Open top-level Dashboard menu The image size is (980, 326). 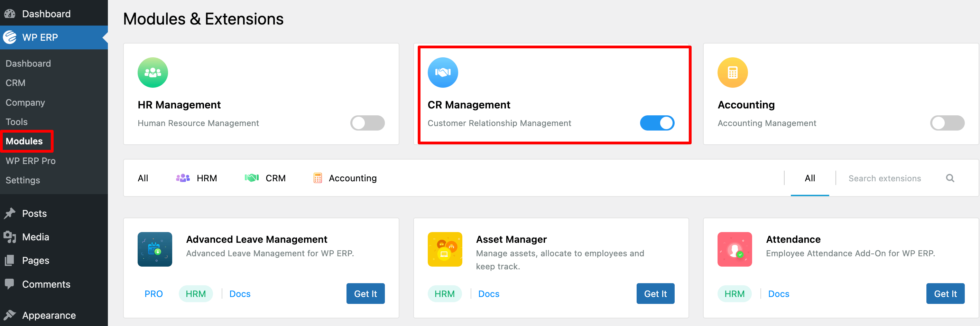click(54, 14)
